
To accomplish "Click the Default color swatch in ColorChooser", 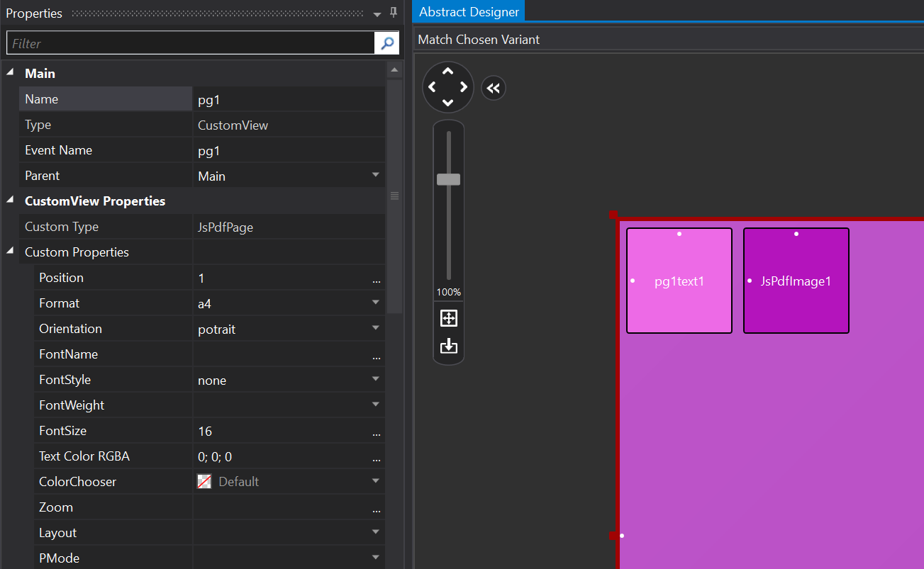I will click(204, 482).
